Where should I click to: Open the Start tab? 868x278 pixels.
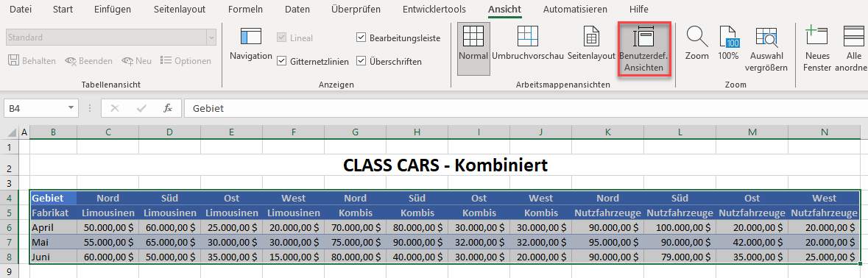[63, 10]
